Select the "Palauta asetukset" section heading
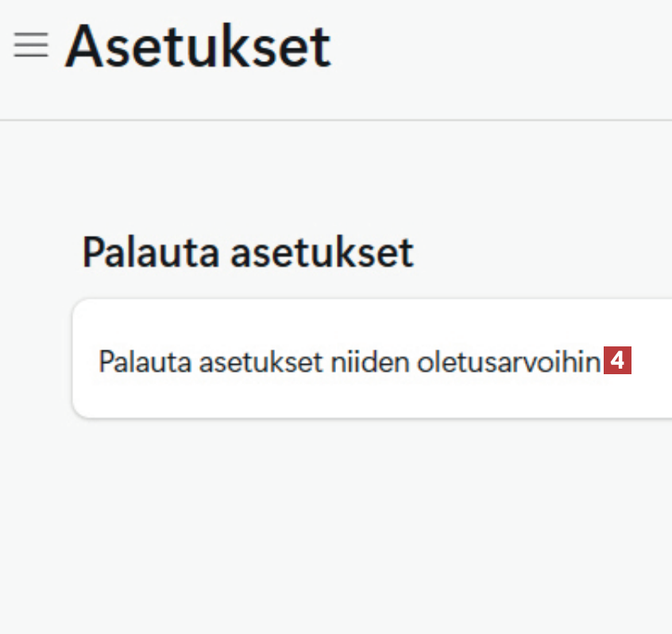672x634 pixels. tap(248, 253)
